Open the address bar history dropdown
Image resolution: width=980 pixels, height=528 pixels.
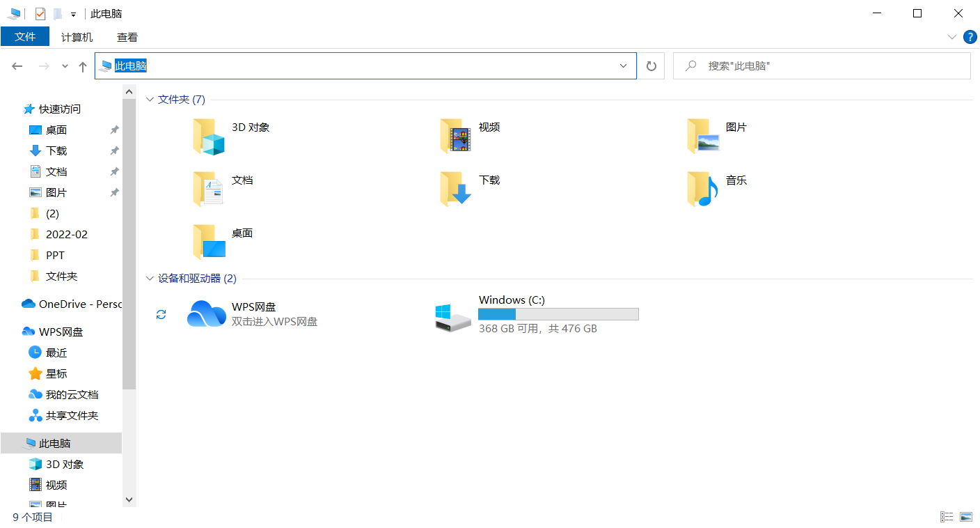pyautogui.click(x=624, y=66)
